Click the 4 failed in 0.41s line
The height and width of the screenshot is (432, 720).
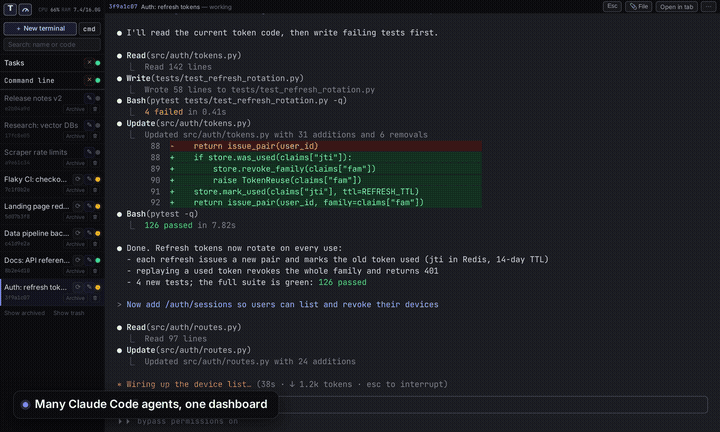coord(185,112)
